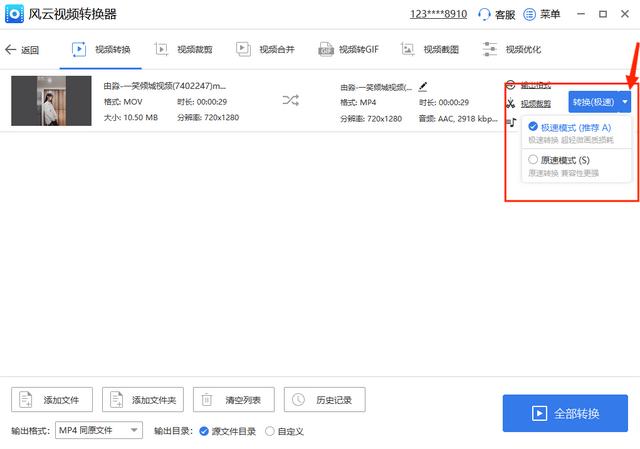Click the 格式: MOV source format text
640x449 pixels.
click(x=123, y=102)
